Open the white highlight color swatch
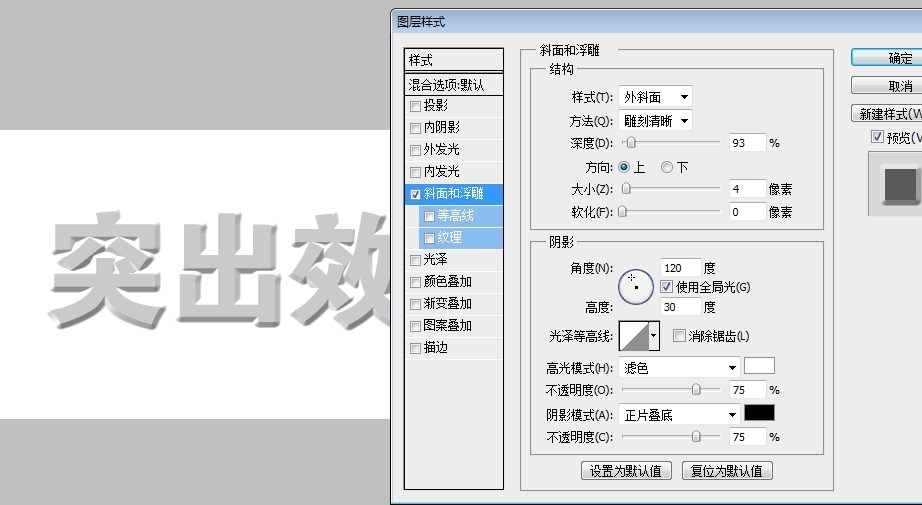This screenshot has width=922, height=505. (759, 366)
